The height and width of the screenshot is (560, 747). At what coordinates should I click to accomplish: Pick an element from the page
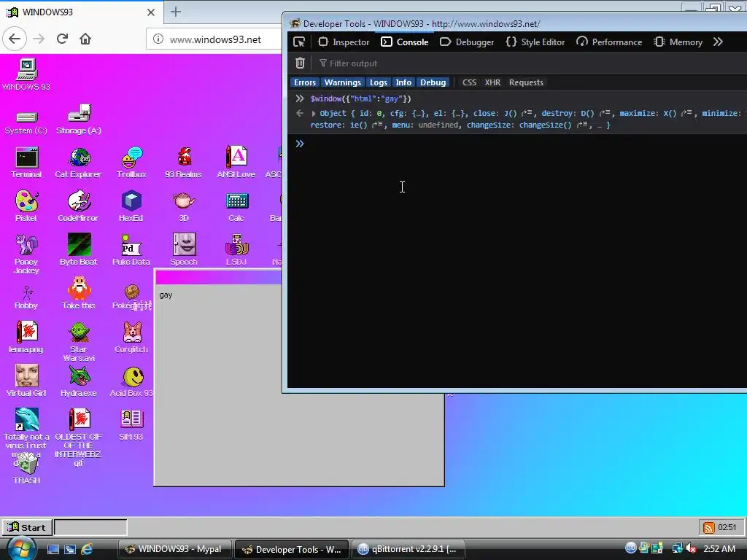pos(299,42)
